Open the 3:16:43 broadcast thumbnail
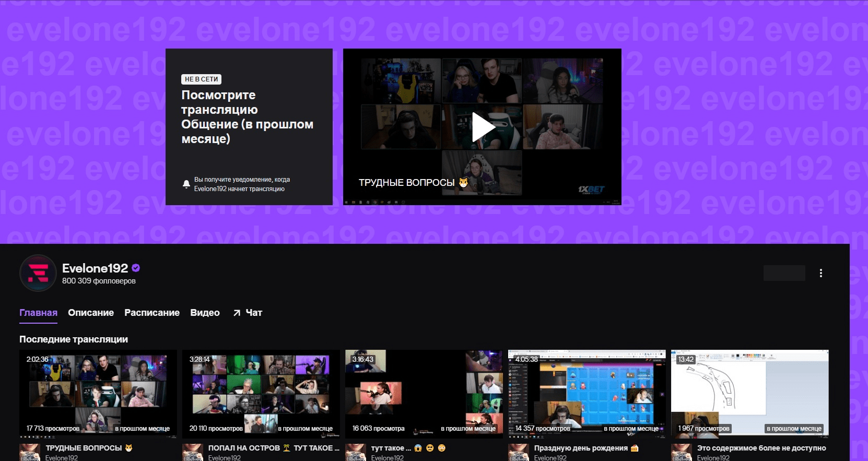 click(x=424, y=394)
